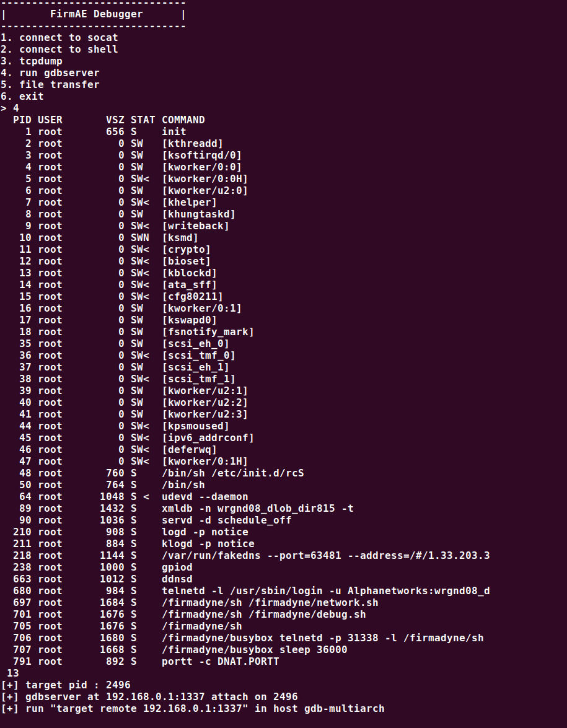
Task: Click the 'portt -c DNAT.PORTT' process row
Action: [x=146, y=662]
